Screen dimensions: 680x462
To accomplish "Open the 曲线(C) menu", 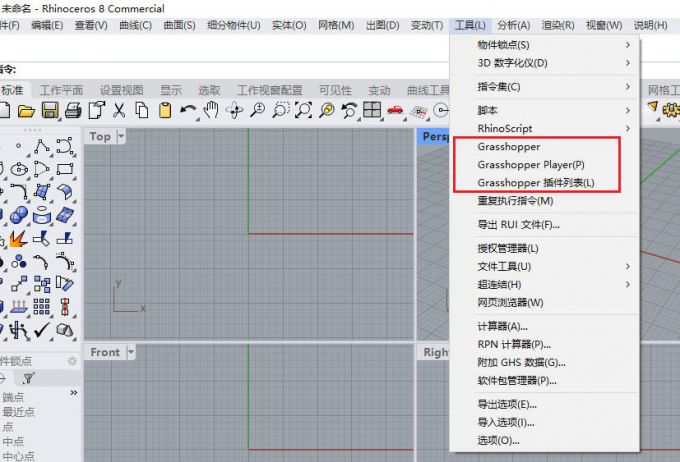I will coord(135,25).
